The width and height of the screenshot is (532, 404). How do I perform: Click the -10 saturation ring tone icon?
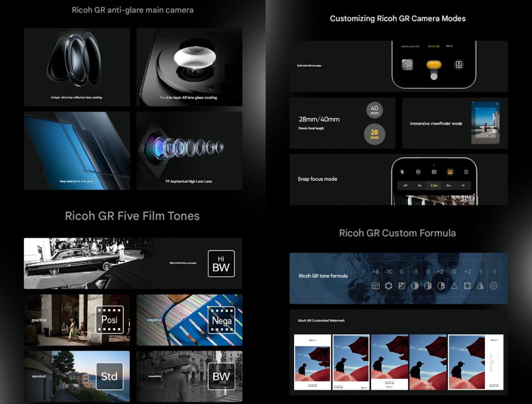(389, 286)
